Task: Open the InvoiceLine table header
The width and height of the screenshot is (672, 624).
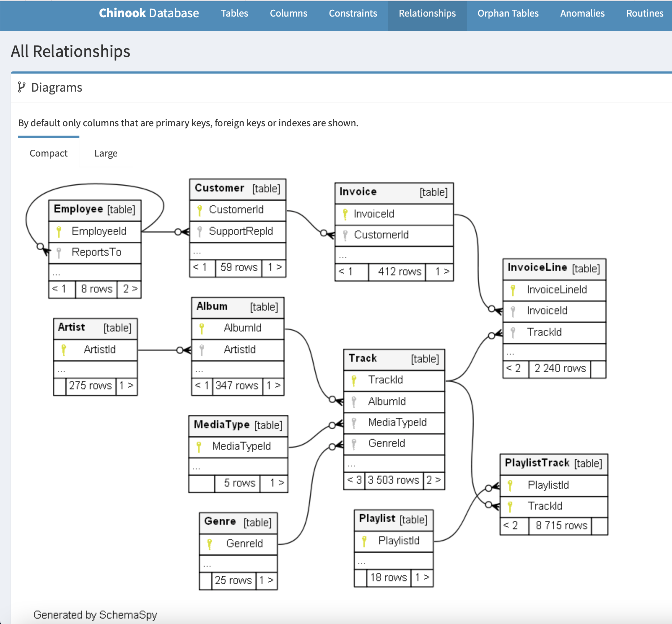Action: pyautogui.click(x=554, y=269)
